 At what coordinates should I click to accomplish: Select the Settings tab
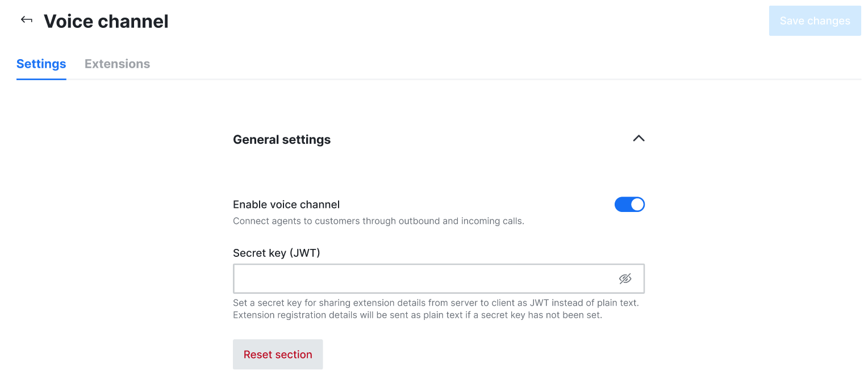pos(41,64)
